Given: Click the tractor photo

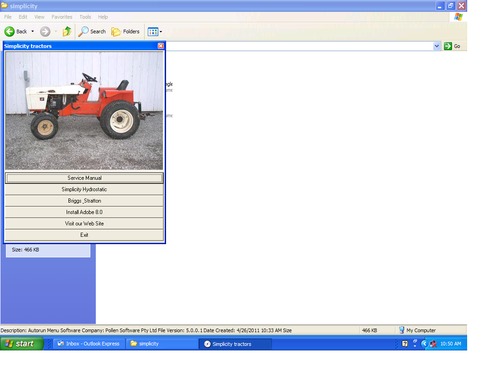Looking at the screenshot, I should pyautogui.click(x=84, y=110).
